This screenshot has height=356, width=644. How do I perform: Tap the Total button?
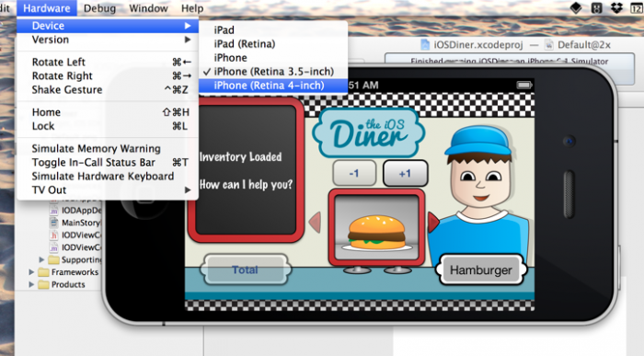click(x=246, y=270)
